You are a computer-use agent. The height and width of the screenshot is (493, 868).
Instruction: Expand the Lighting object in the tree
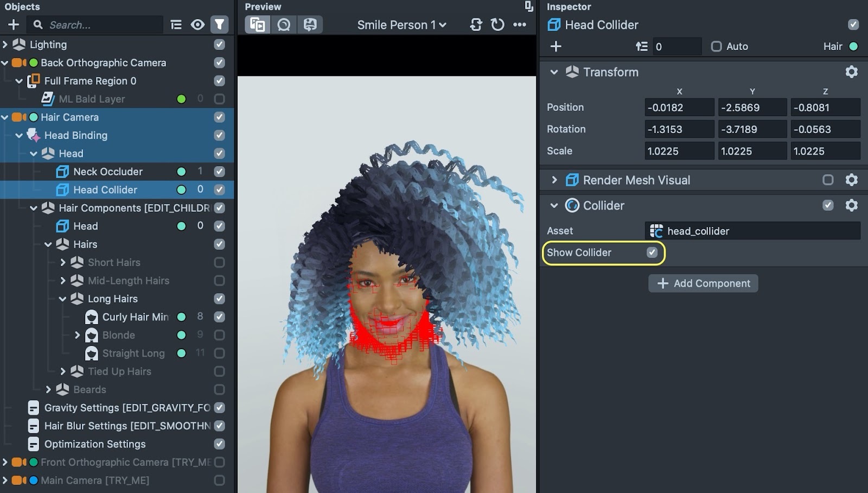point(5,45)
